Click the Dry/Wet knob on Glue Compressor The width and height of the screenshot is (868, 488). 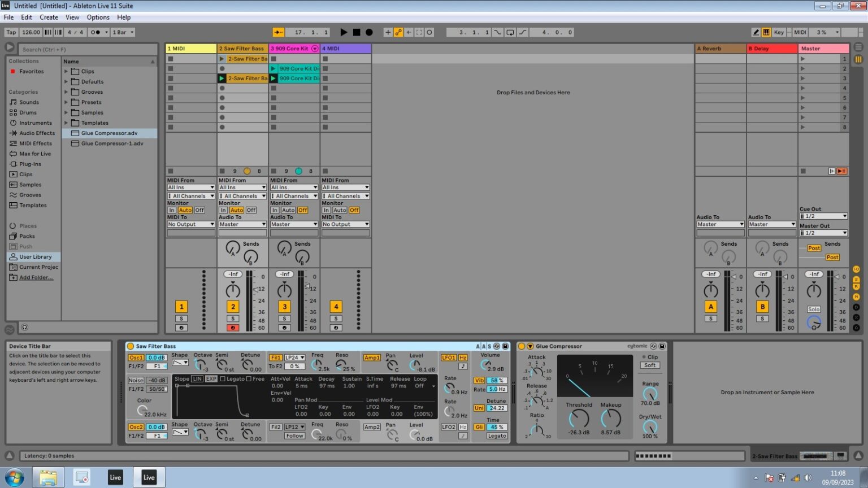(650, 427)
